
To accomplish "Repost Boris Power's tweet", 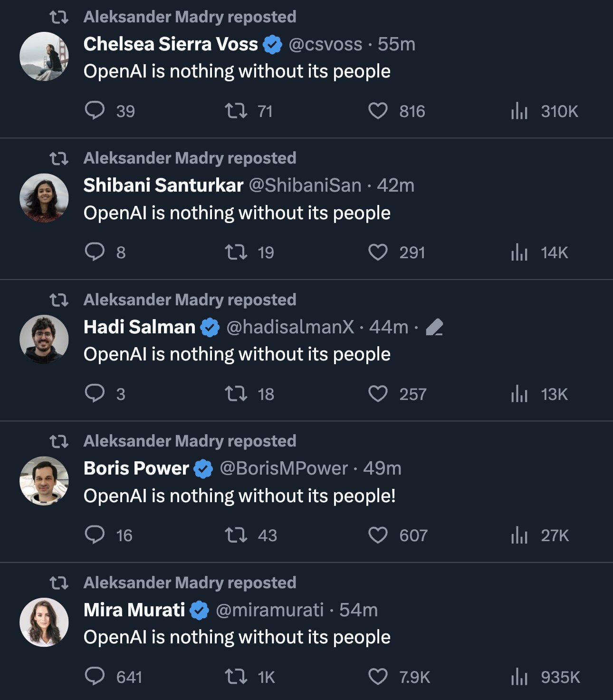I will click(x=236, y=535).
